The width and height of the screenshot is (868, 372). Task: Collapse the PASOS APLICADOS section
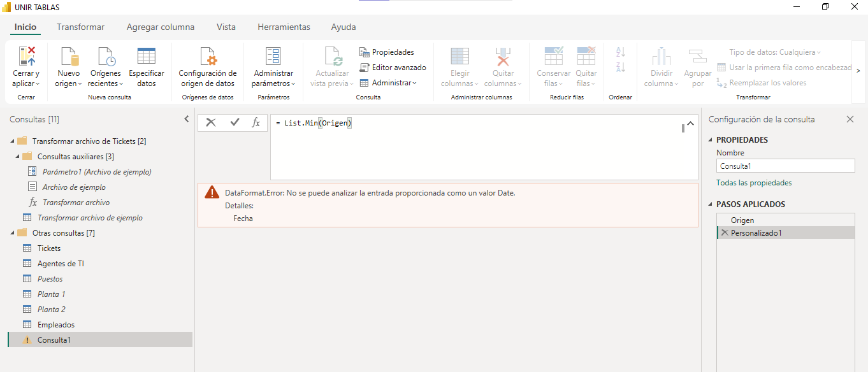(x=711, y=204)
